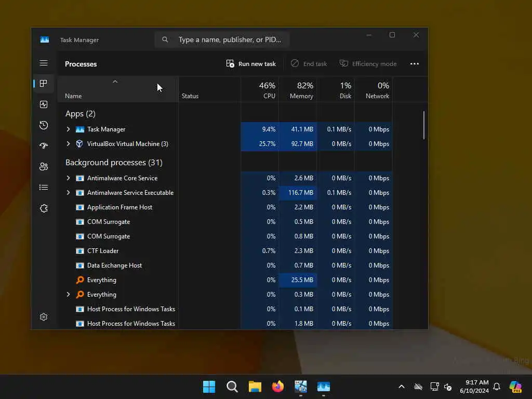Screen dimensions: 532x399
Task: Open the Startup apps sidebar icon
Action: click(x=44, y=146)
